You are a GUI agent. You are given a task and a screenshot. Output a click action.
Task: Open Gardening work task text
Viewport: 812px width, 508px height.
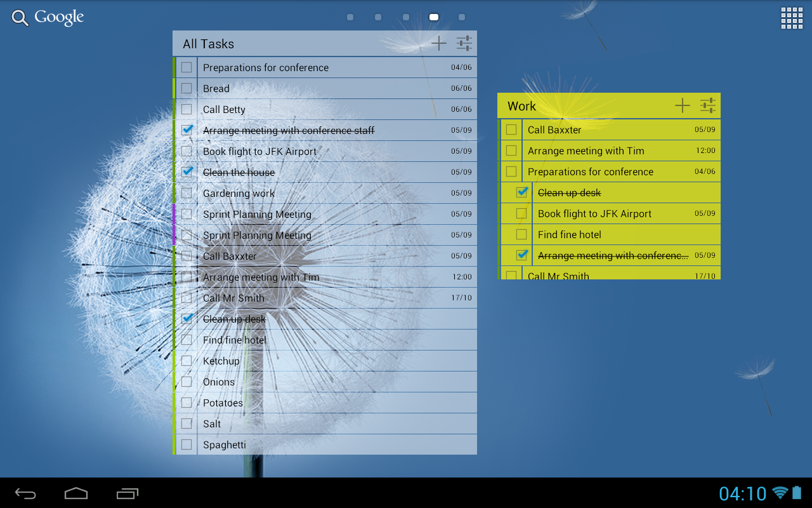pos(239,193)
